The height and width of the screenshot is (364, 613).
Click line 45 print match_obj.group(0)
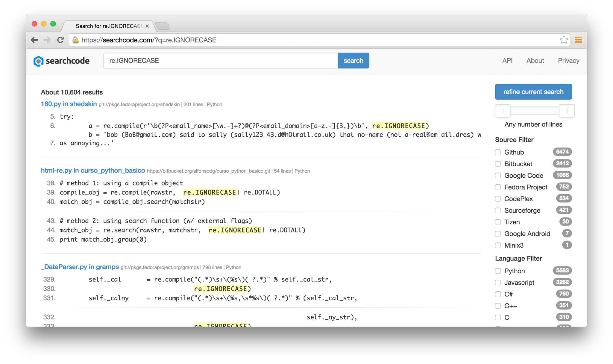click(103, 240)
